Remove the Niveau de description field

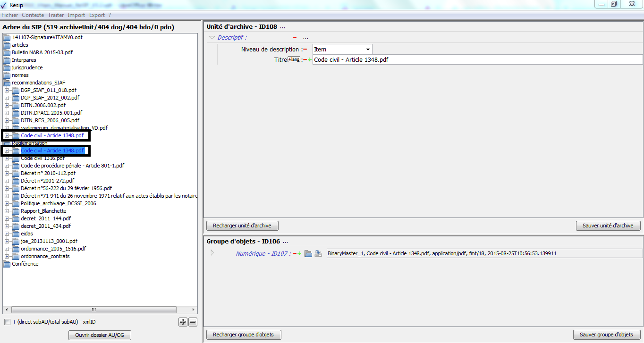(305, 50)
